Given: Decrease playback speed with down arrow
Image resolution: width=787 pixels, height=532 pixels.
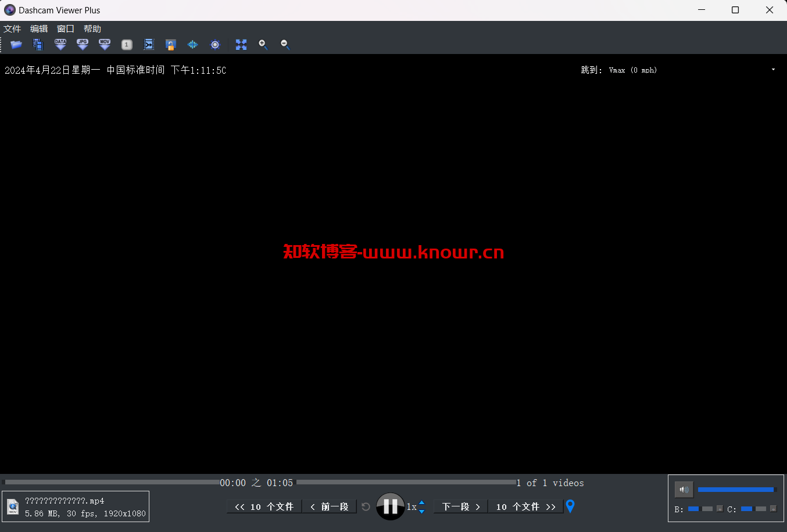Looking at the screenshot, I should 422,511.
